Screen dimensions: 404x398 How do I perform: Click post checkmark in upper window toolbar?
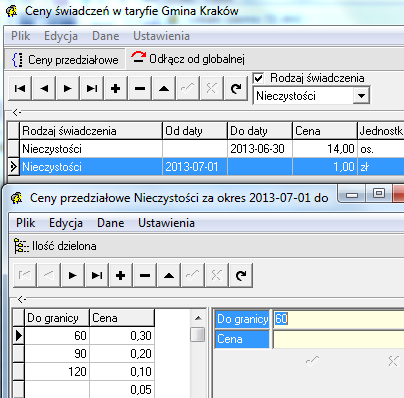(x=188, y=88)
